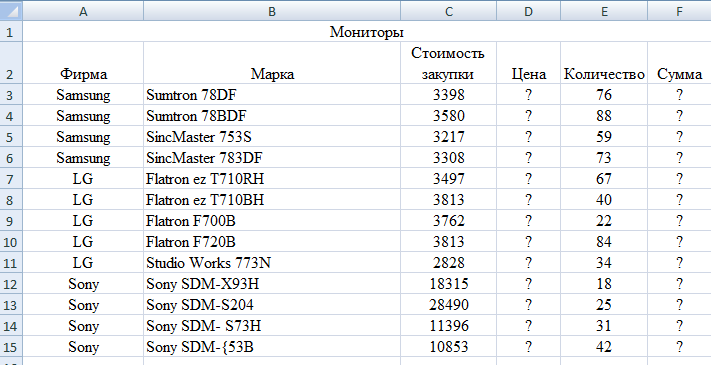
Task: Click quantity value 42
Action: [x=604, y=347]
